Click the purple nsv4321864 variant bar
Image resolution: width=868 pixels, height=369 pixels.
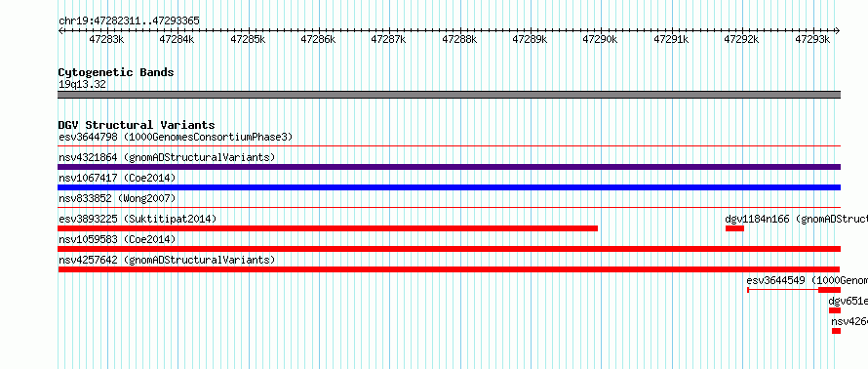pos(449,167)
